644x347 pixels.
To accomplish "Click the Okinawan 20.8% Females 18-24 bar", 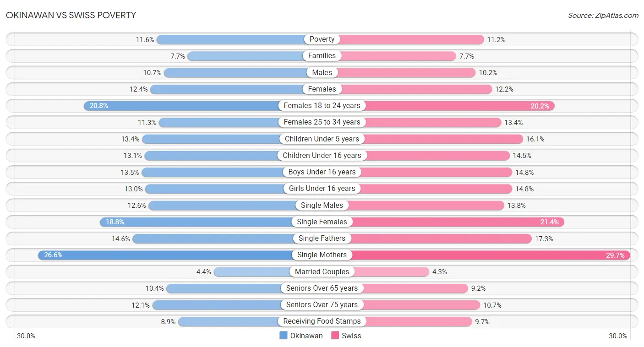I will coord(202,105).
